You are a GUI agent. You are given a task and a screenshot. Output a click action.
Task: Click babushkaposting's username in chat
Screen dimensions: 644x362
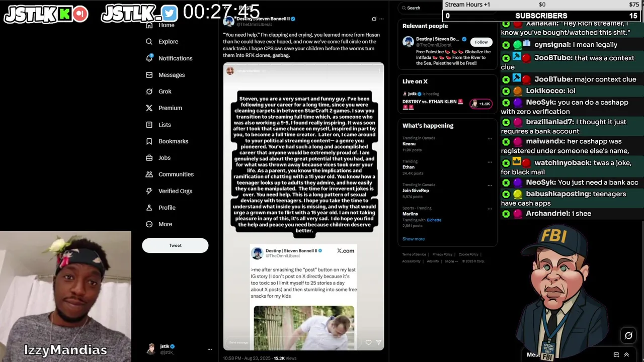tap(558, 194)
